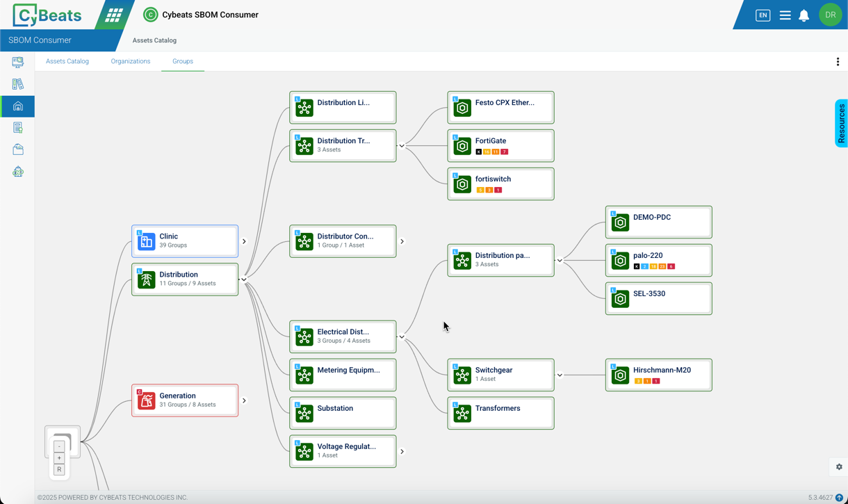Click the fortiswitch asset icon
Screen dimensions: 848x504
[462, 184]
